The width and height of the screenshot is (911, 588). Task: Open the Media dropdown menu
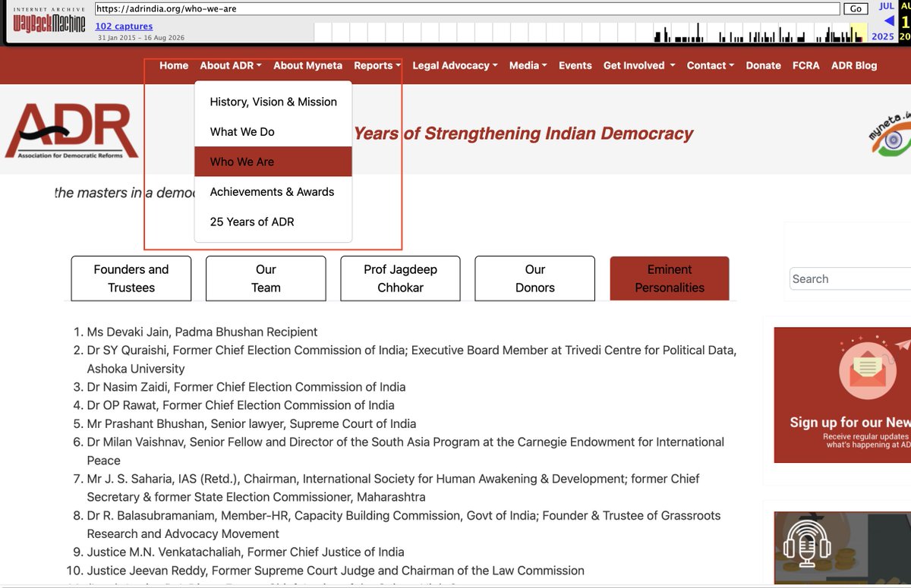pos(528,65)
